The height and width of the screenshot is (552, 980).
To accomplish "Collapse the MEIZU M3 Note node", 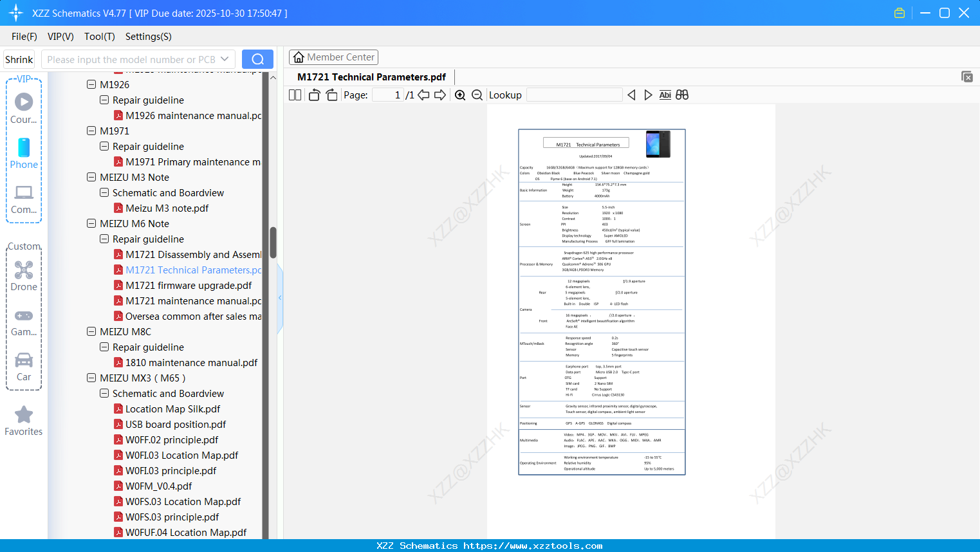I will tap(91, 177).
